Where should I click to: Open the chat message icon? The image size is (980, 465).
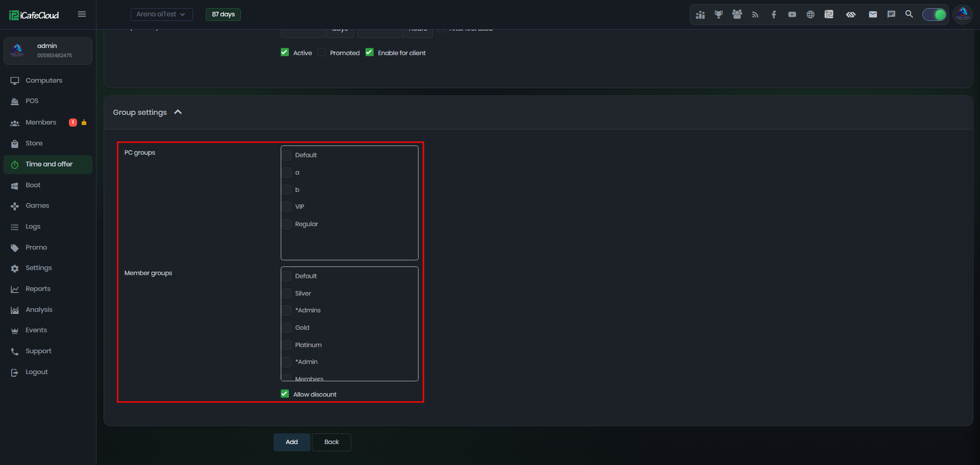[x=891, y=14]
